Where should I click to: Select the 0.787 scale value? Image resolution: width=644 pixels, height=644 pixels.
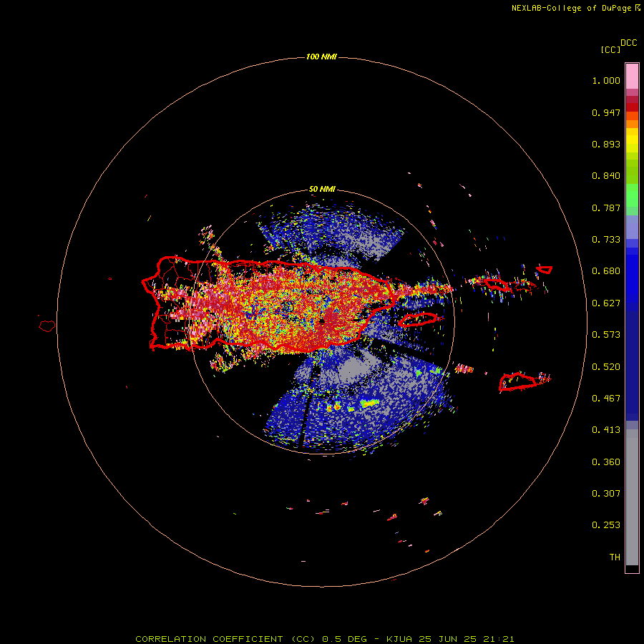tap(606, 208)
